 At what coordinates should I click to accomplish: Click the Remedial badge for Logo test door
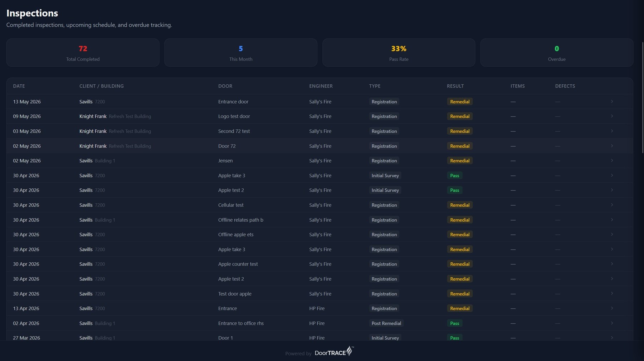(460, 116)
